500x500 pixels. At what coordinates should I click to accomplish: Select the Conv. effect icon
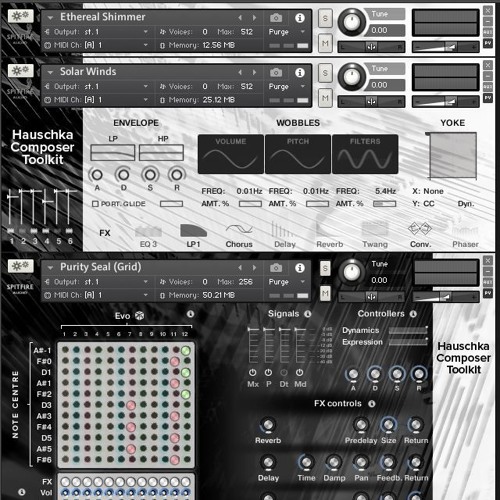(x=420, y=229)
